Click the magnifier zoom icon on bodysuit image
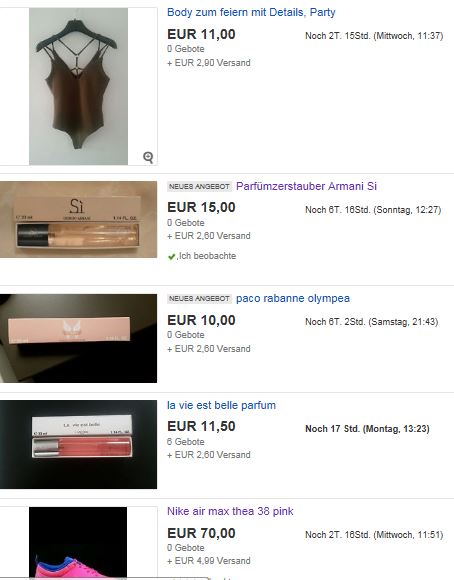This screenshot has width=454, height=580. pos(148,157)
